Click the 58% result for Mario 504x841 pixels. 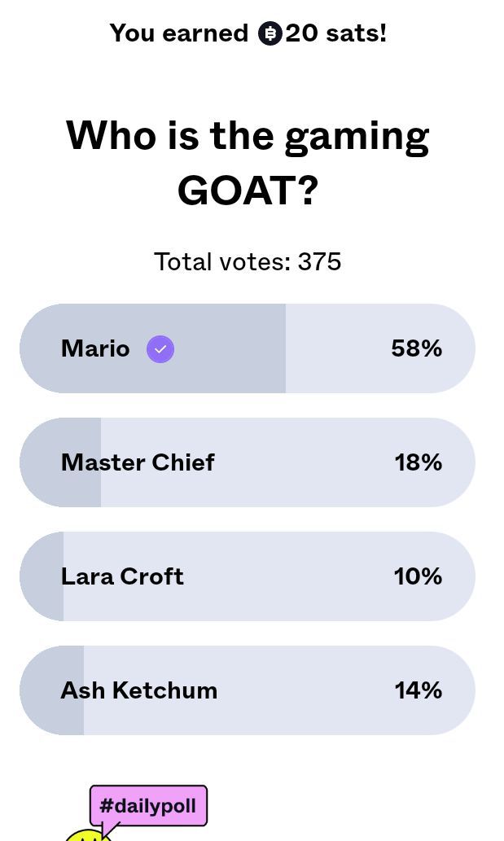pyautogui.click(x=416, y=348)
